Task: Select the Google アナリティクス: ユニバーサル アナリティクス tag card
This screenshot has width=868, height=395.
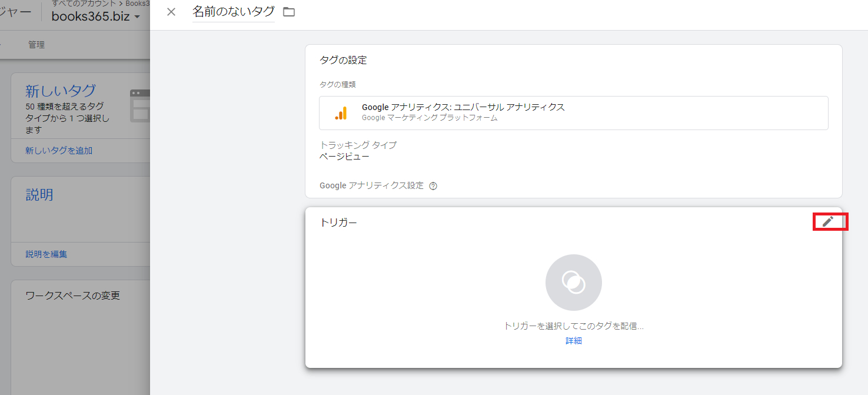Action: click(573, 112)
